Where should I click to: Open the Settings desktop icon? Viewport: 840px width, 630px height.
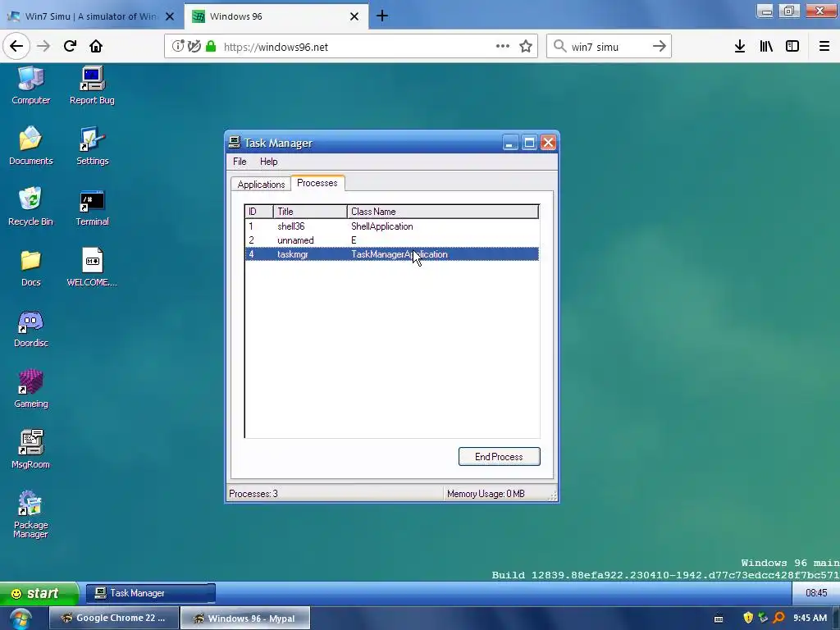pyautogui.click(x=92, y=146)
